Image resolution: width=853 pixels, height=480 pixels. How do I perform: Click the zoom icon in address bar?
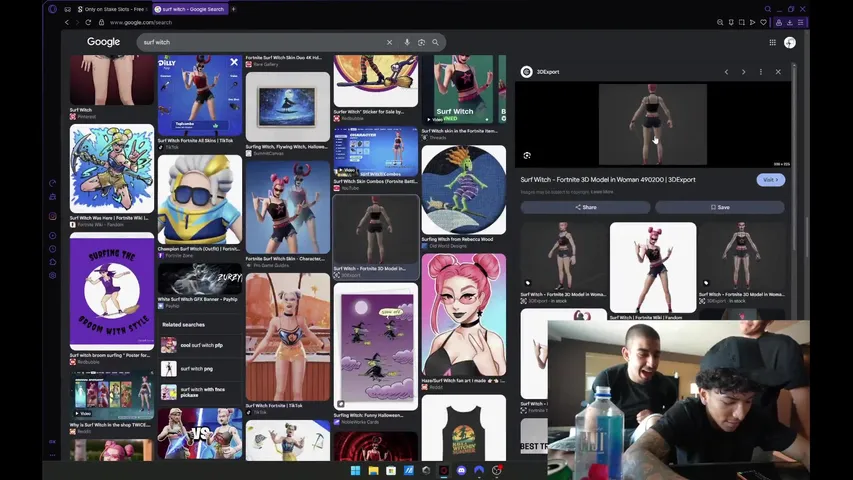pyautogui.click(x=720, y=22)
